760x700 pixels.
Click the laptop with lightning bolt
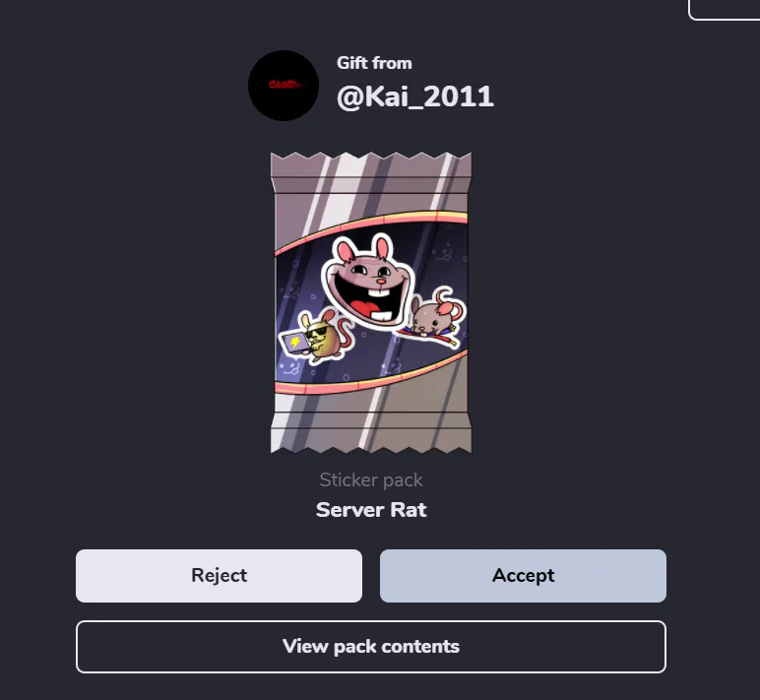(294, 342)
